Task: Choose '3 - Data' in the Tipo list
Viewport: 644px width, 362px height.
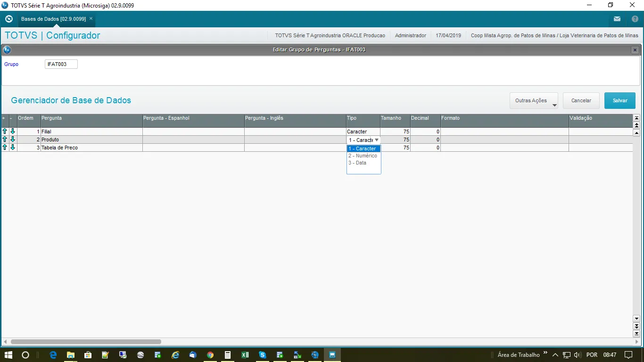Action: 363,163
